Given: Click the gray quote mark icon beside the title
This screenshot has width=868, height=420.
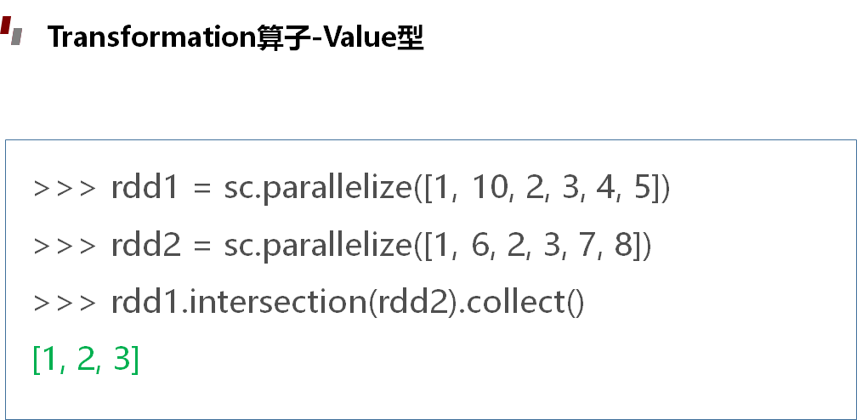Looking at the screenshot, I should coord(19,38).
